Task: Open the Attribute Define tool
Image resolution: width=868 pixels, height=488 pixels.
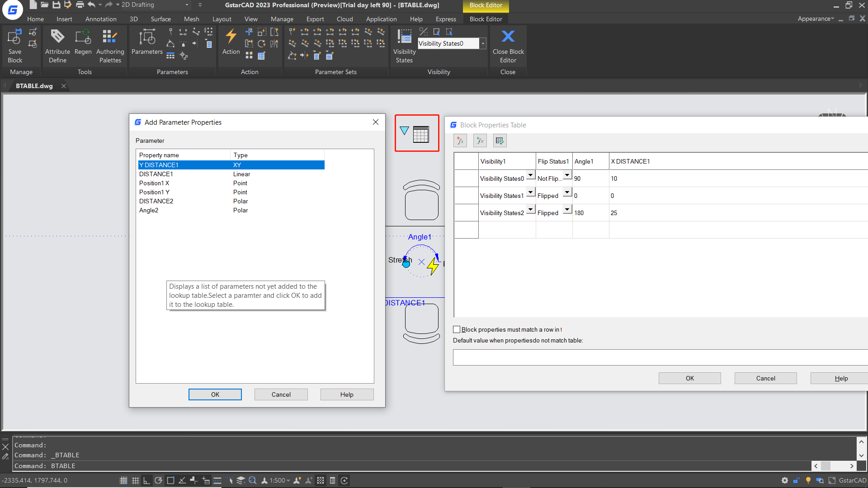Action: (x=57, y=37)
